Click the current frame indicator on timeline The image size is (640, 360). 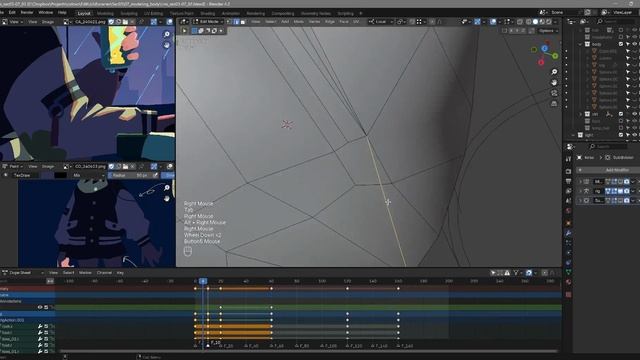pos(202,281)
